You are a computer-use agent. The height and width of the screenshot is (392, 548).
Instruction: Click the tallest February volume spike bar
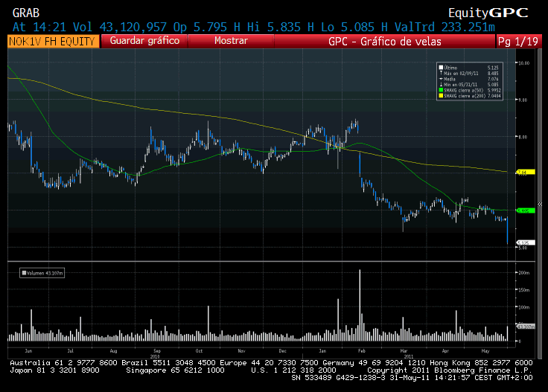pyautogui.click(x=360, y=305)
